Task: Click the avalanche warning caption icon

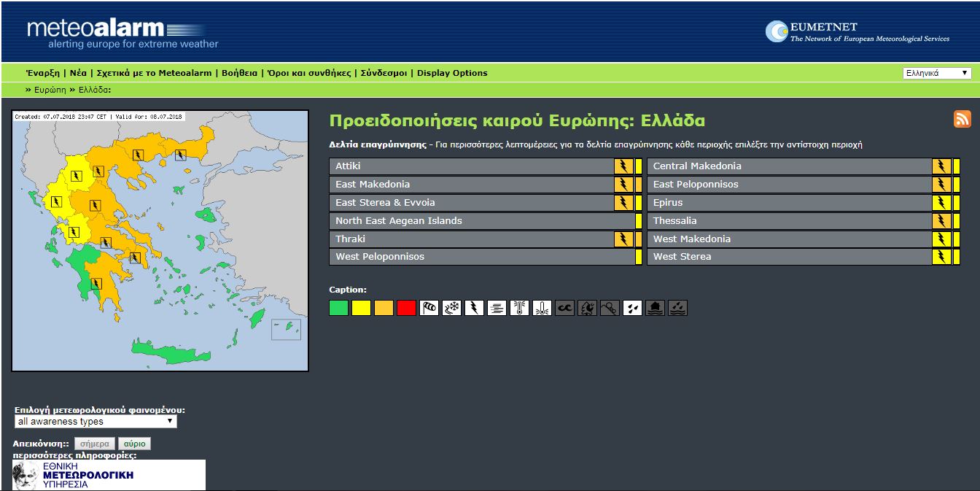Action: (608, 307)
